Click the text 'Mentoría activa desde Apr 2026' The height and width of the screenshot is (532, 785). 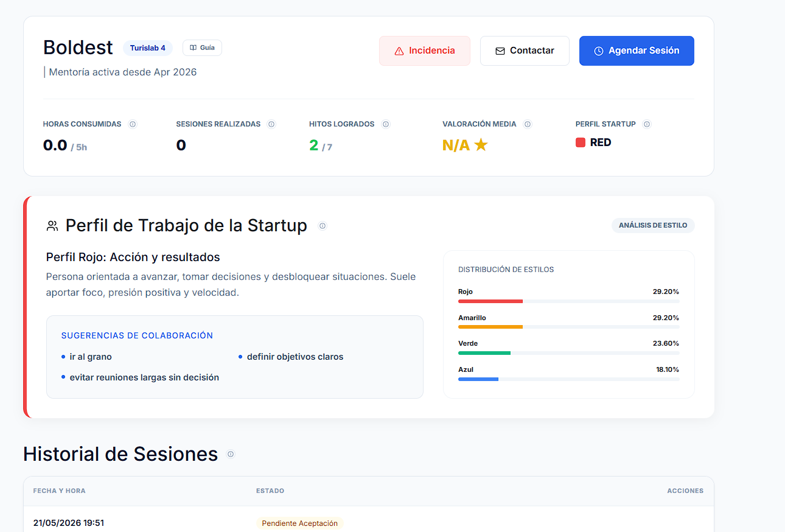click(x=123, y=72)
